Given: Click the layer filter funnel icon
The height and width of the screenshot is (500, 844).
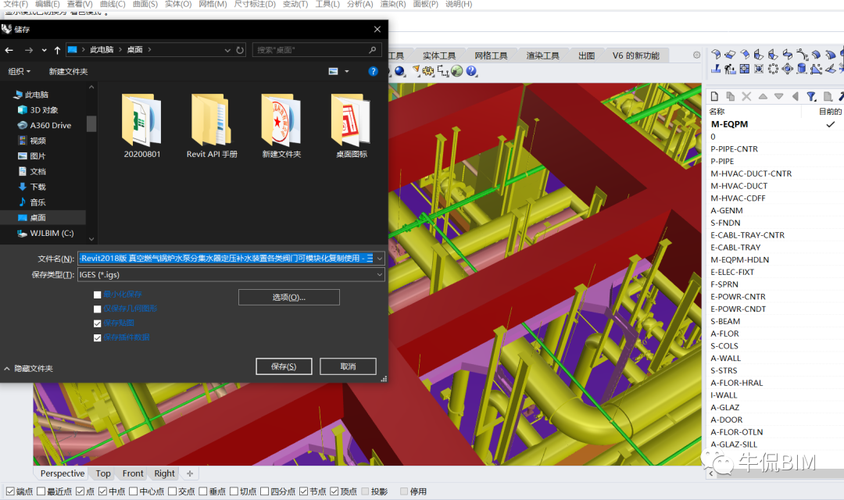Looking at the screenshot, I should point(811,96).
